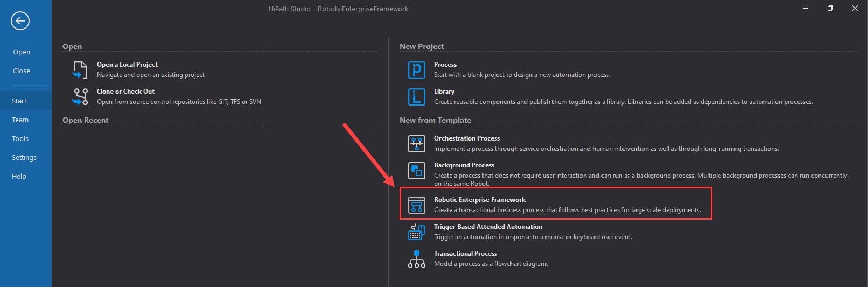Click the Background Process template icon
Image resolution: width=868 pixels, height=287 pixels.
coord(417,171)
